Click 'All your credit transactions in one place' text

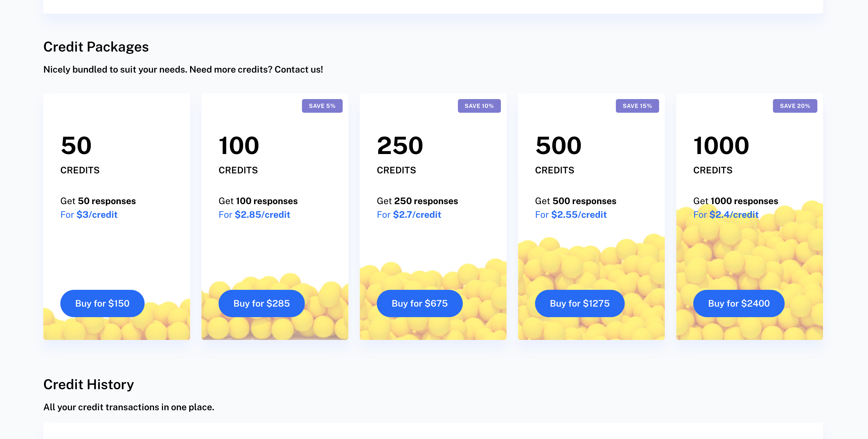[x=128, y=407]
